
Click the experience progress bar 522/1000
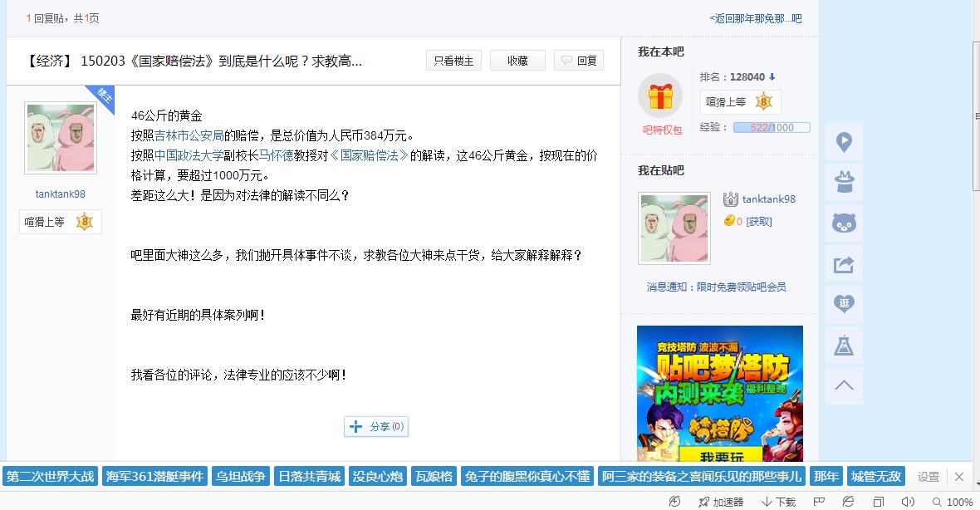click(772, 128)
